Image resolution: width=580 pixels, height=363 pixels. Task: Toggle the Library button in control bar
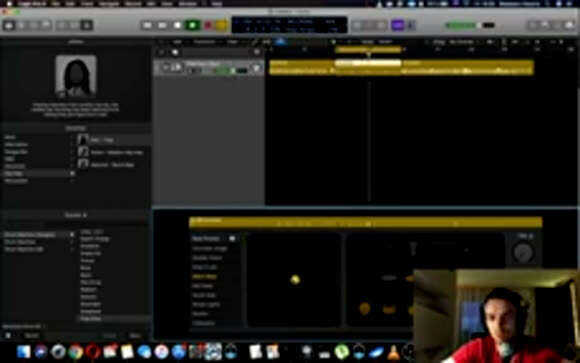pyautogui.click(x=9, y=25)
